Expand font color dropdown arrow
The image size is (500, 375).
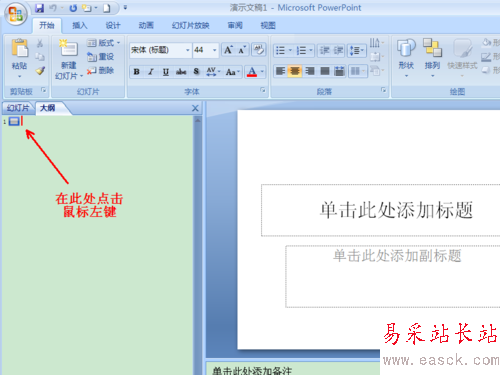tap(262, 72)
